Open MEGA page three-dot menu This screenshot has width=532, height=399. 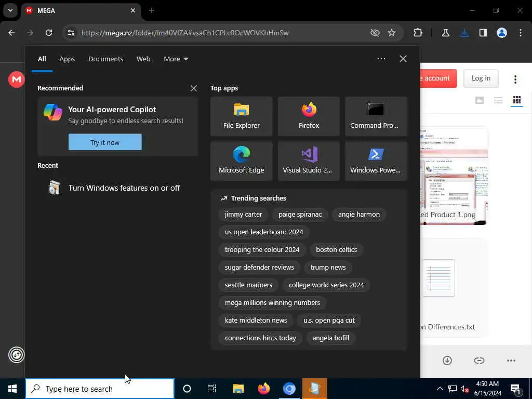tap(515, 79)
